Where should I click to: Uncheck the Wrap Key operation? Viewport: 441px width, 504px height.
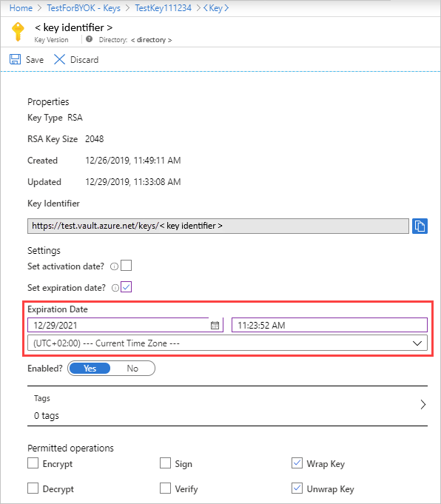297,463
